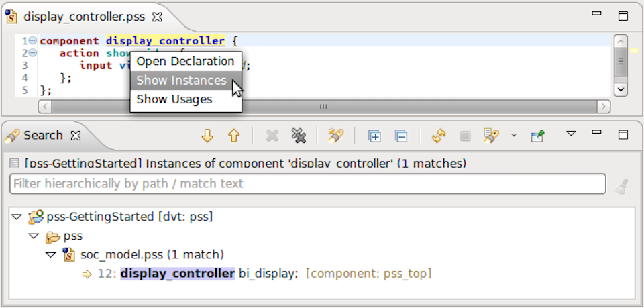The height and width of the screenshot is (308, 644).
Task: Show next match with down arrow
Action: [x=207, y=136]
